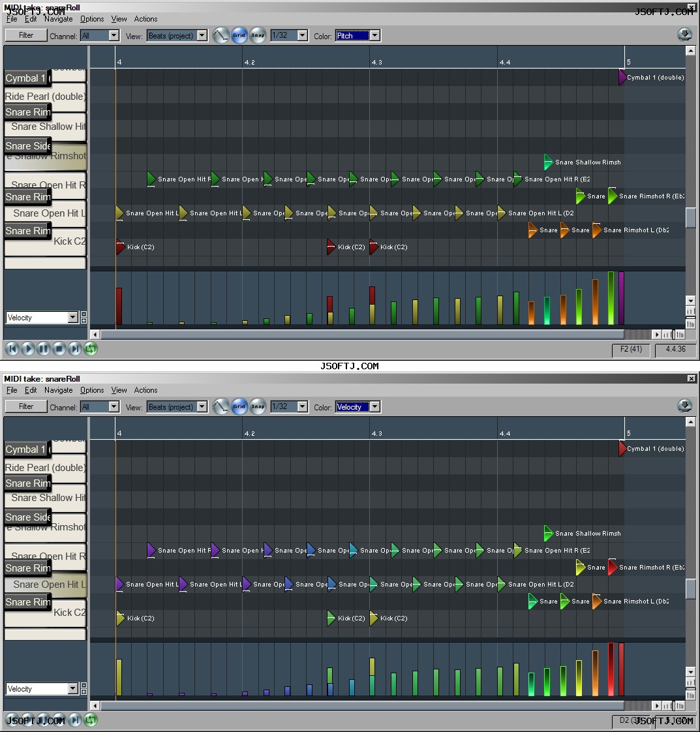
Task: Open the Channel dropdown in Velocity-colored editor
Action: [x=99, y=406]
